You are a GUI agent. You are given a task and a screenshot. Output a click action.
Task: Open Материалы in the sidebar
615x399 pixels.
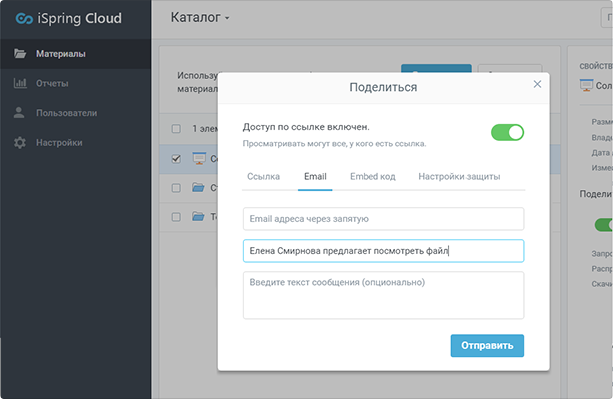tap(75, 54)
